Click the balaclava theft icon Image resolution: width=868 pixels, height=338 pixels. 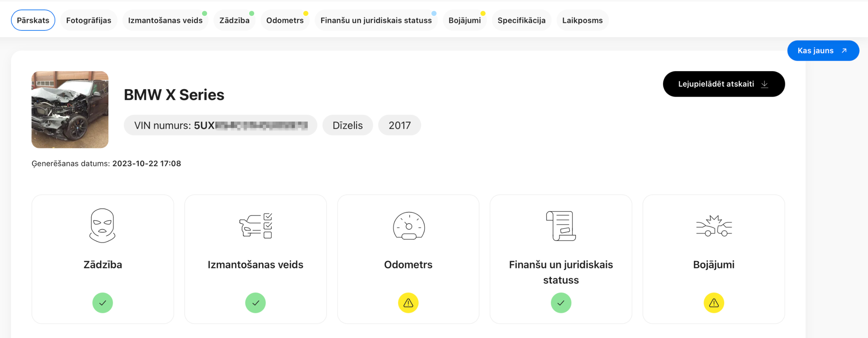(102, 225)
